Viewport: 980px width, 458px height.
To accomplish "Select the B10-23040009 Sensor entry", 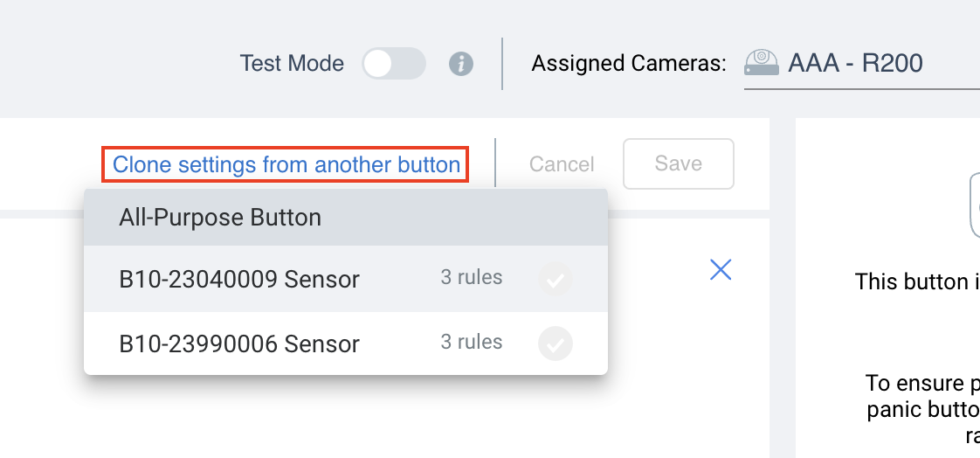I will tap(346, 279).
